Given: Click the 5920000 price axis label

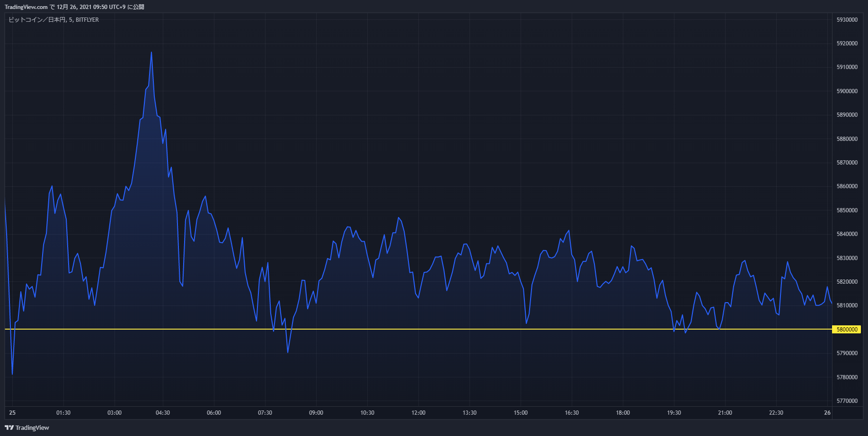Looking at the screenshot, I should coord(847,44).
